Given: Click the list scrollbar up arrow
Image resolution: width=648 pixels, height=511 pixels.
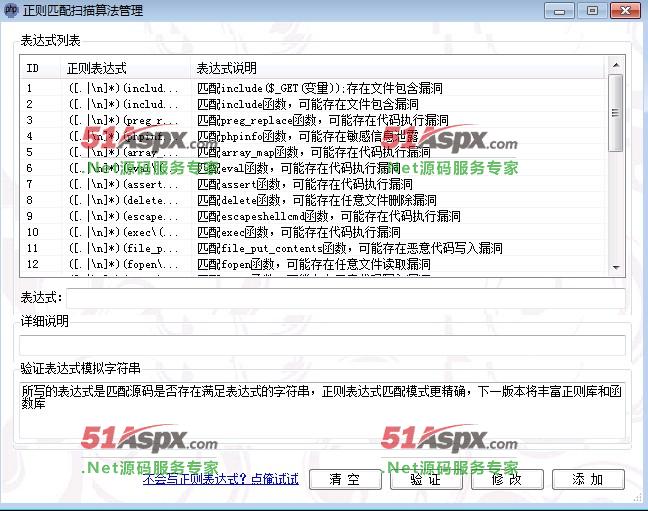Looking at the screenshot, I should pos(616,65).
